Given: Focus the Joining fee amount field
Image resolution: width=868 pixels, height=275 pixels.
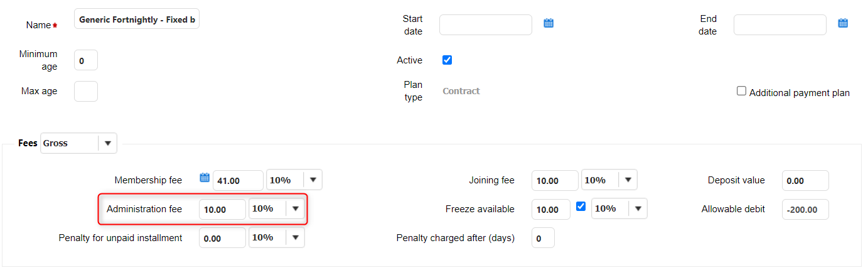Looking at the screenshot, I should 555,181.
